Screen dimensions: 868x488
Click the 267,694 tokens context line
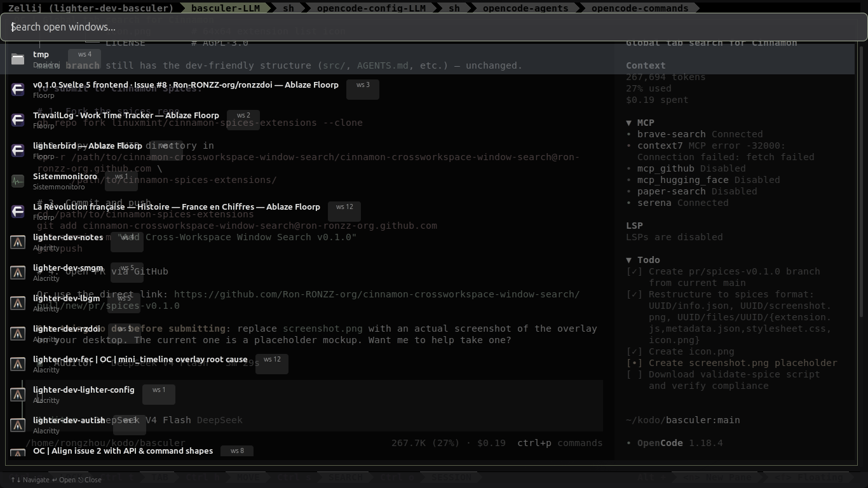coord(665,77)
